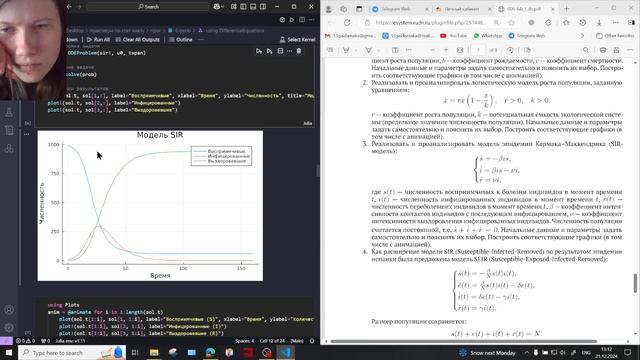Open the cell toolbar more actions ellipsis

pos(289,51)
